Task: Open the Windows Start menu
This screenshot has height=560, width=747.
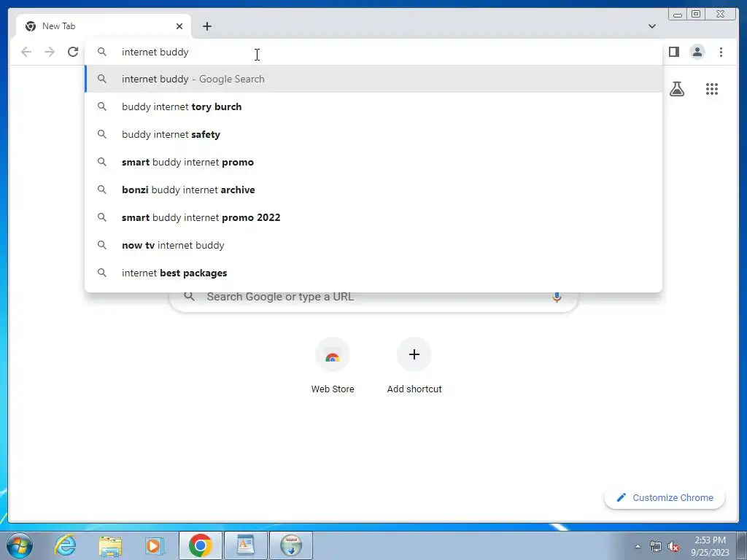Action: tap(20, 545)
